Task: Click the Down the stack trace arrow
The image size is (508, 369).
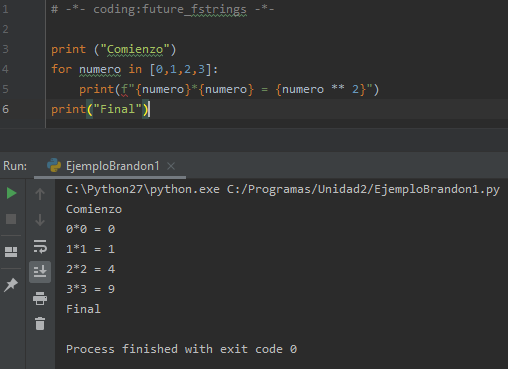Action: 40,220
